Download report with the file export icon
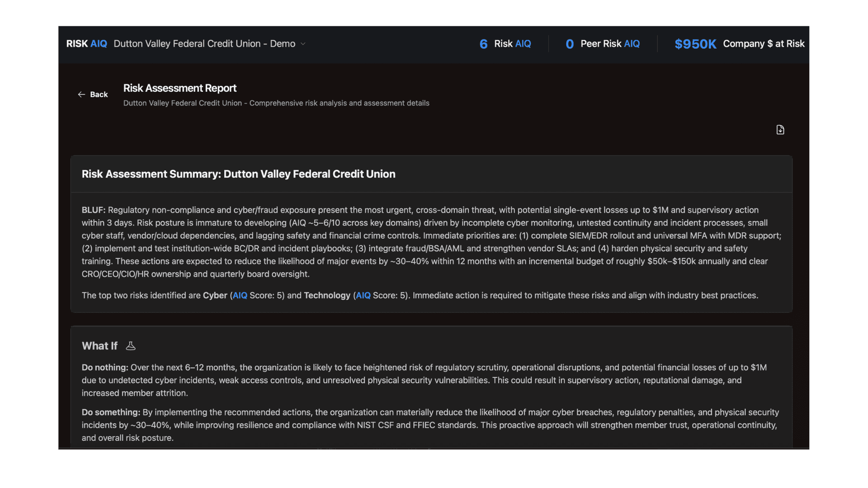This screenshot has height=488, width=868. coord(780,130)
